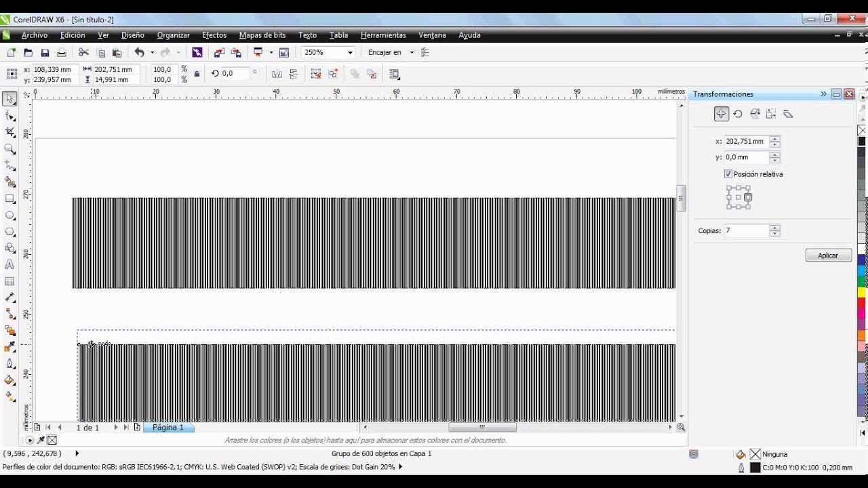Image resolution: width=868 pixels, height=488 pixels.
Task: Expand status bar color profile arrow
Action: [x=400, y=467]
